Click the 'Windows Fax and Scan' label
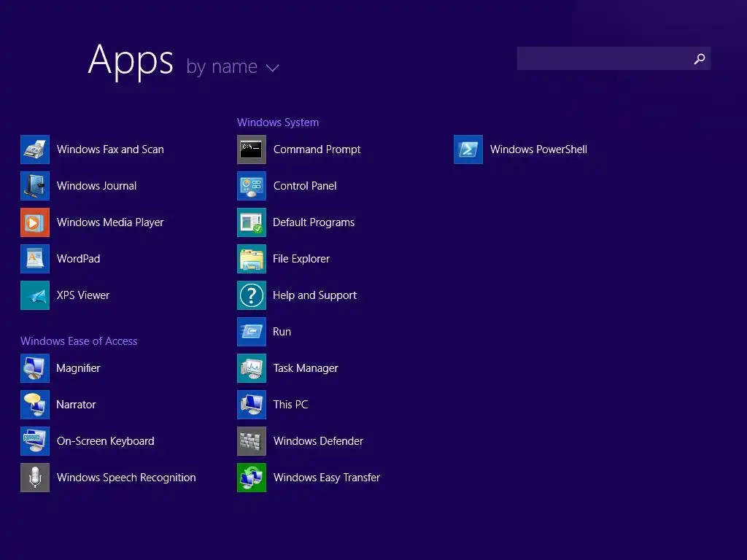The image size is (747, 560). click(110, 149)
